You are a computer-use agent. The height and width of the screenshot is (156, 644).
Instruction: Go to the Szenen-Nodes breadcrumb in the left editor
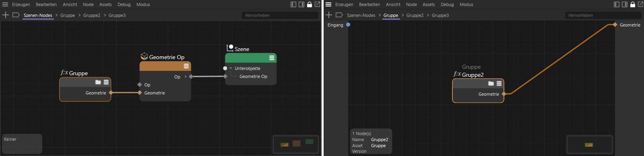pyautogui.click(x=38, y=15)
